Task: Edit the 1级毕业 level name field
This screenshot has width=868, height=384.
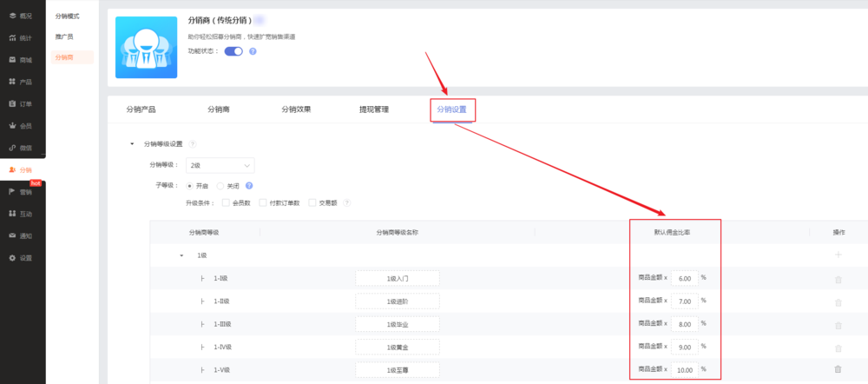Action: (398, 324)
